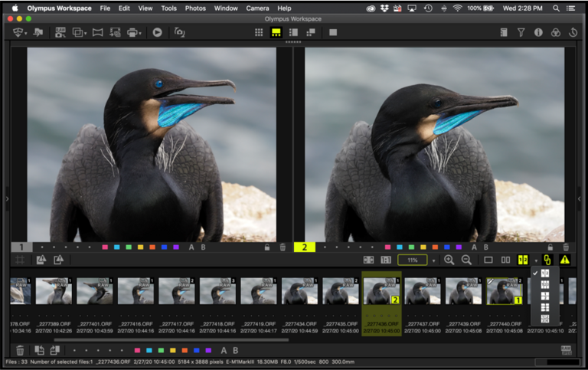Click the slideshow play button icon

157,33
